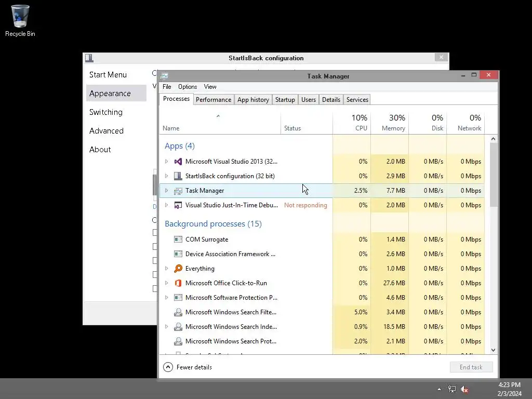
Task: Switch to the Performance tab
Action: (214, 100)
